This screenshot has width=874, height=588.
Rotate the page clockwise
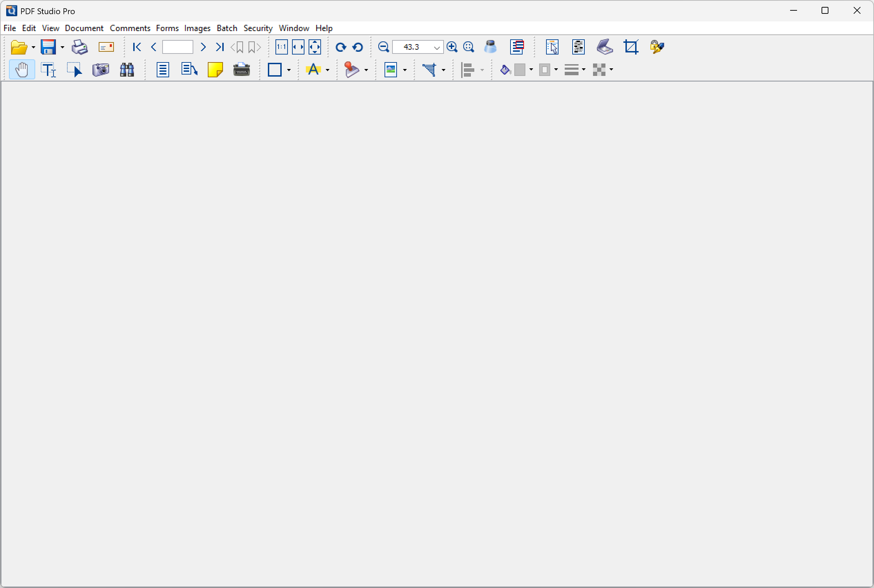(x=340, y=47)
